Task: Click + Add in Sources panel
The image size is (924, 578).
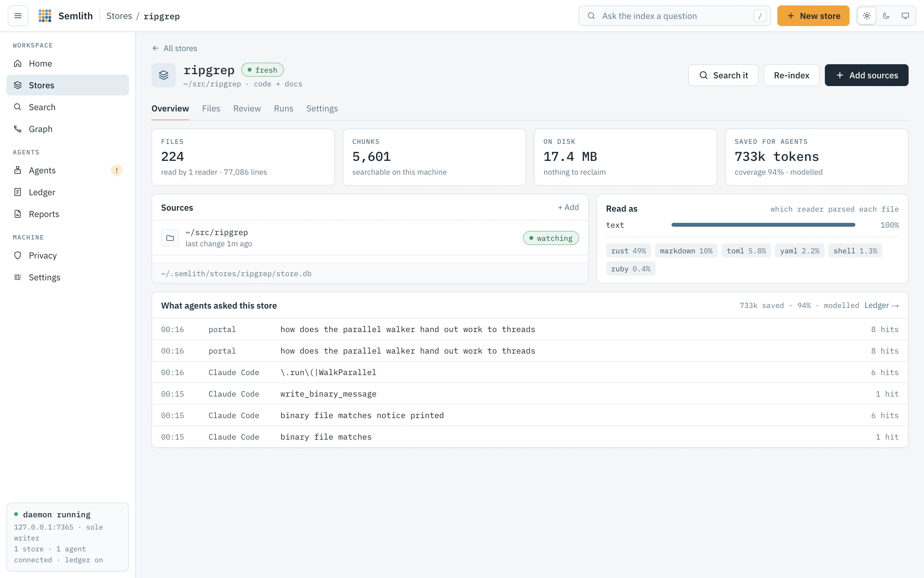Action: pos(568,207)
